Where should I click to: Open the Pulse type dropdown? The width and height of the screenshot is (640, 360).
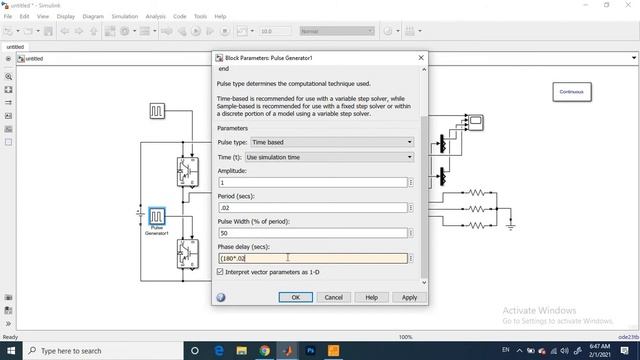332,142
